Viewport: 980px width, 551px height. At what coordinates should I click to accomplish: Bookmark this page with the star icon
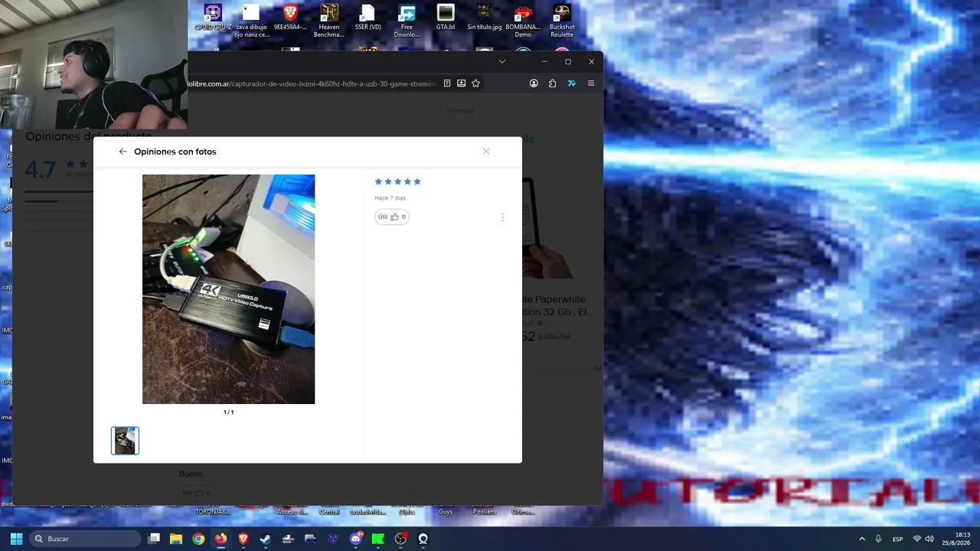click(x=475, y=83)
